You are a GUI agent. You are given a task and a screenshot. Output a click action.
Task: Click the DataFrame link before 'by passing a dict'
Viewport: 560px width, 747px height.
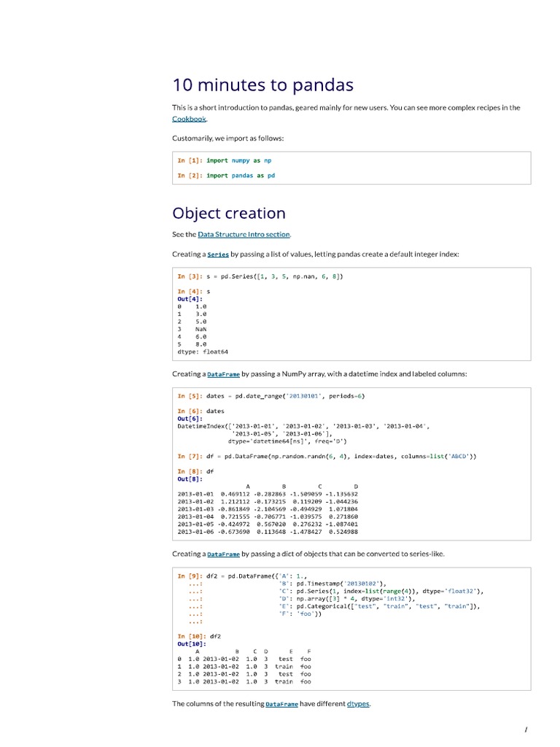tap(223, 554)
